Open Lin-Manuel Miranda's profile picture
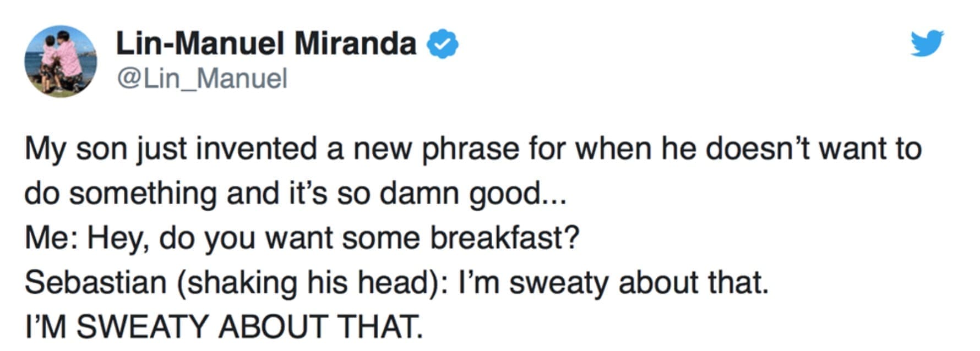Screen dimensions: 980x351 pyautogui.click(x=61, y=61)
